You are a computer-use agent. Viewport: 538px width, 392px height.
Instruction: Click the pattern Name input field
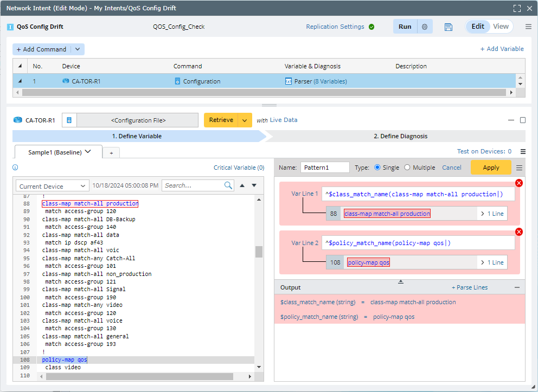point(324,168)
